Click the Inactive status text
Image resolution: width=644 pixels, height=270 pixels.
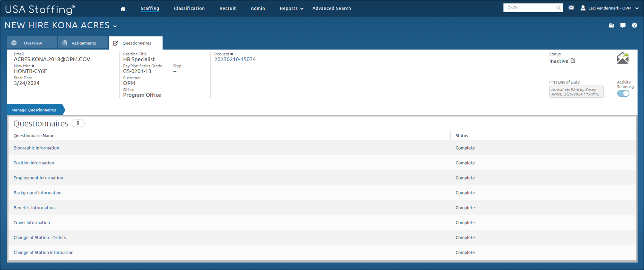coord(559,61)
